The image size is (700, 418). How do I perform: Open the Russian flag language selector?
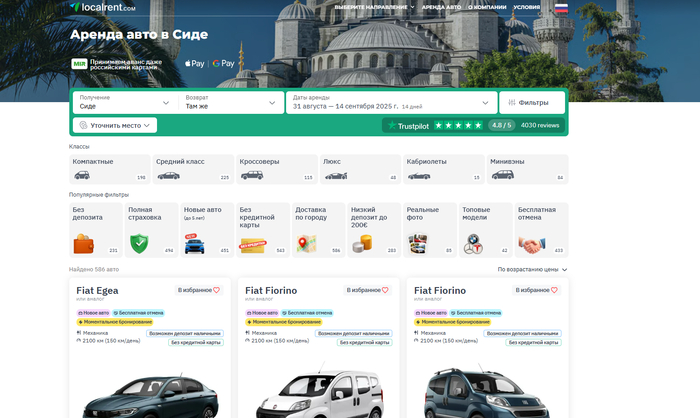561,8
